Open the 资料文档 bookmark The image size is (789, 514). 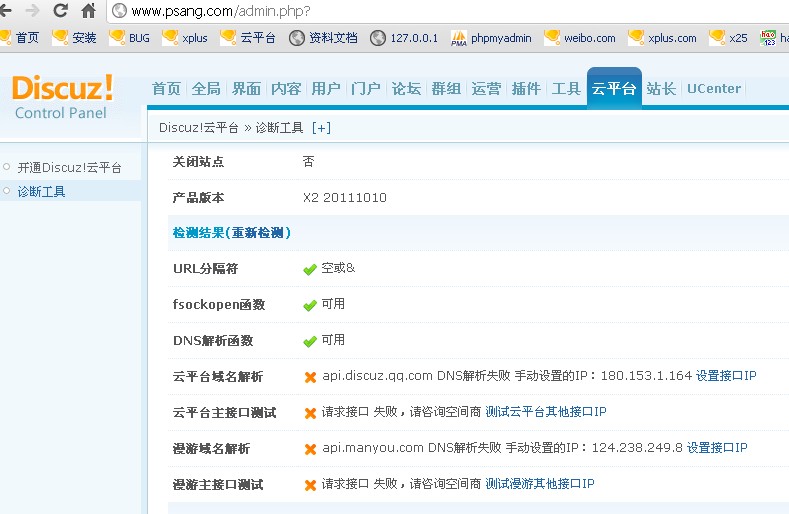(324, 38)
